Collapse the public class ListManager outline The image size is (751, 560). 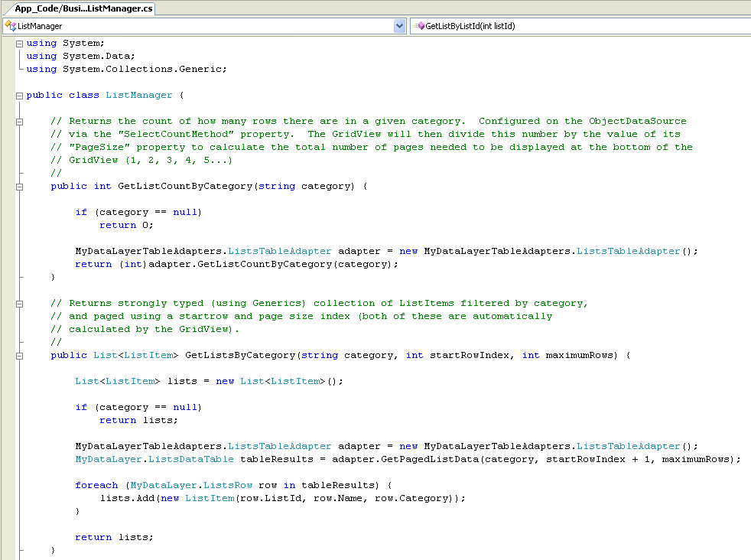pyautogui.click(x=20, y=96)
